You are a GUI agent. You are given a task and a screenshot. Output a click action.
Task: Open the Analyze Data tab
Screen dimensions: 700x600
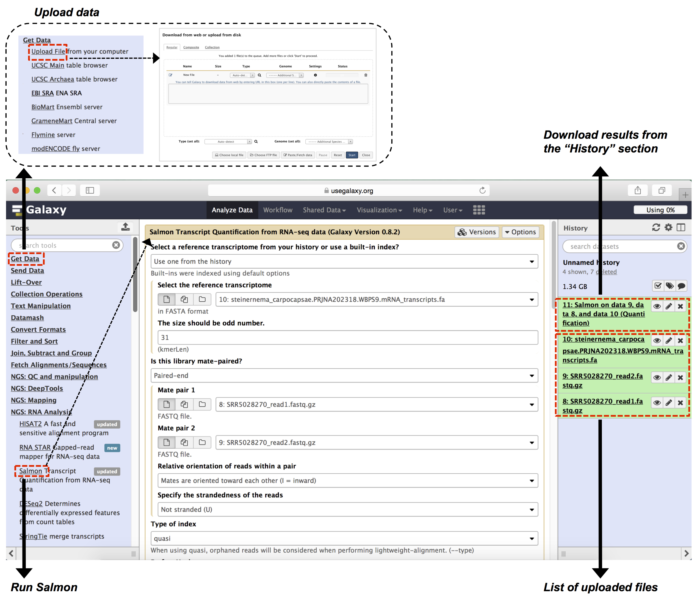click(232, 210)
